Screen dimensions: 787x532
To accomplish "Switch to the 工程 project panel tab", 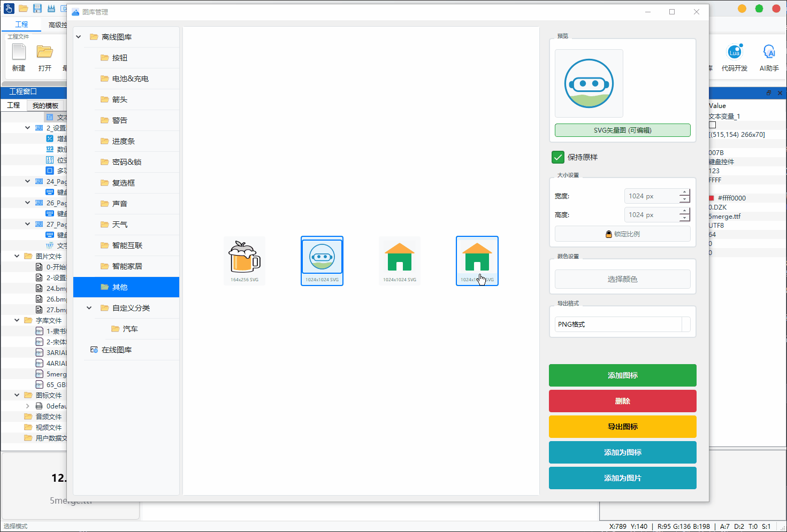I will 13,105.
